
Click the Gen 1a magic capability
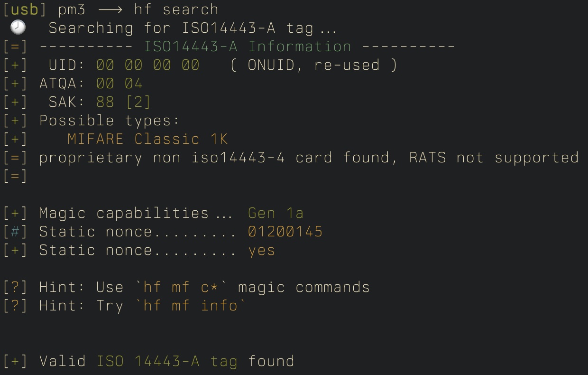click(276, 213)
